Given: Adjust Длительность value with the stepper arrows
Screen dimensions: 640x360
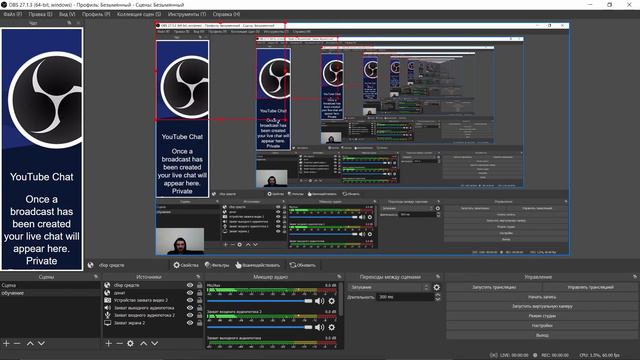Looking at the screenshot, I should click(438, 297).
